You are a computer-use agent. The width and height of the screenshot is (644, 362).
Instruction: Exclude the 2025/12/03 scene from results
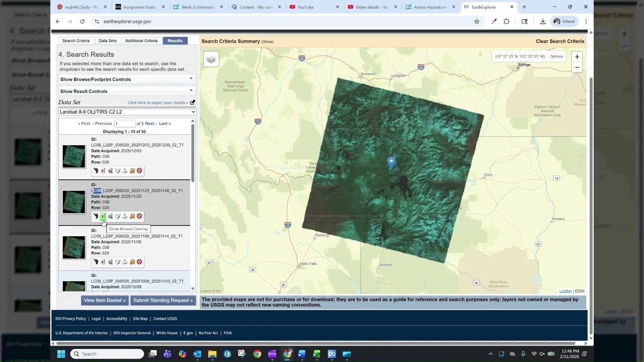(139, 171)
